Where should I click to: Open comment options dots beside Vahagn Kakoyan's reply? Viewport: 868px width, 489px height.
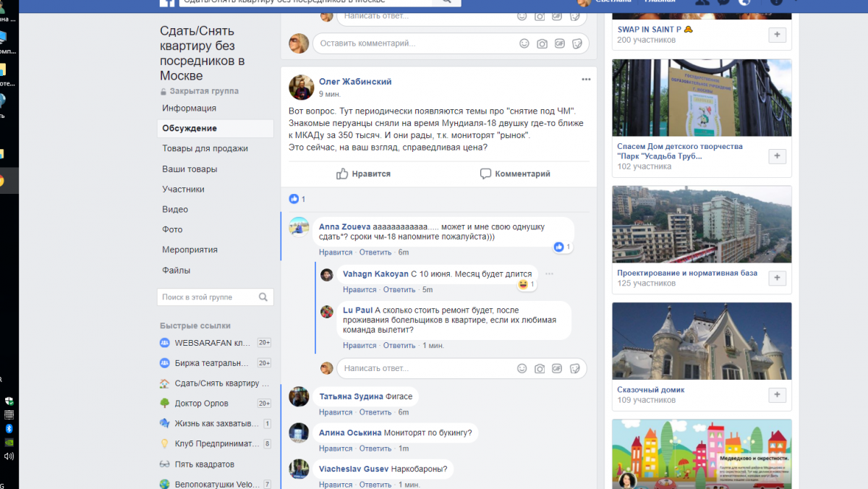pyautogui.click(x=550, y=274)
